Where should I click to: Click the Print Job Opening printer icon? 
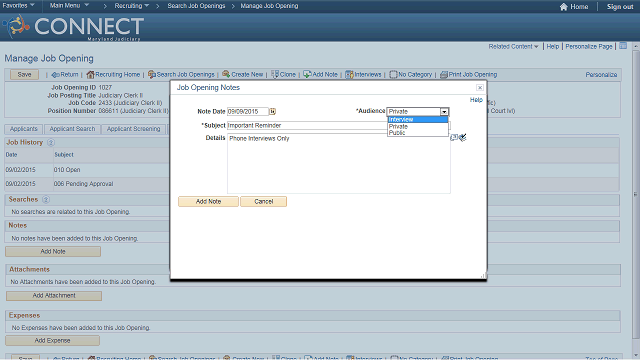click(x=444, y=75)
